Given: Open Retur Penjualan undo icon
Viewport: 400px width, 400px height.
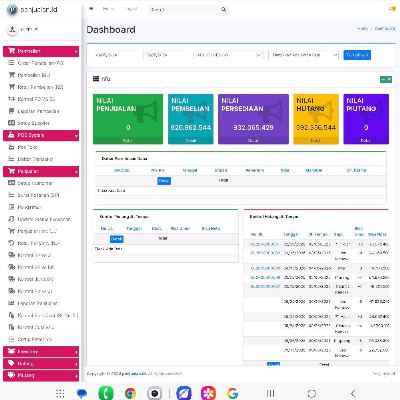Looking at the screenshot, I should 11,243.
